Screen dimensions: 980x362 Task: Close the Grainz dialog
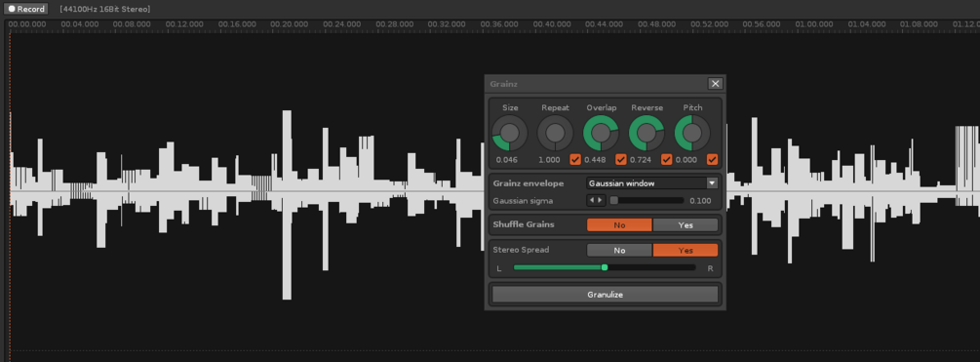(716, 84)
